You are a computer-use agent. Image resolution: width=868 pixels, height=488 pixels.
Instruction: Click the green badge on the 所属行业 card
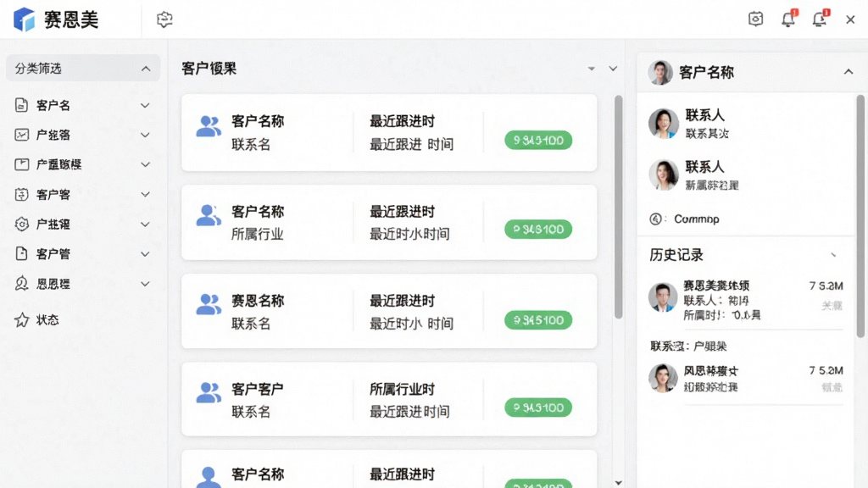pos(538,229)
